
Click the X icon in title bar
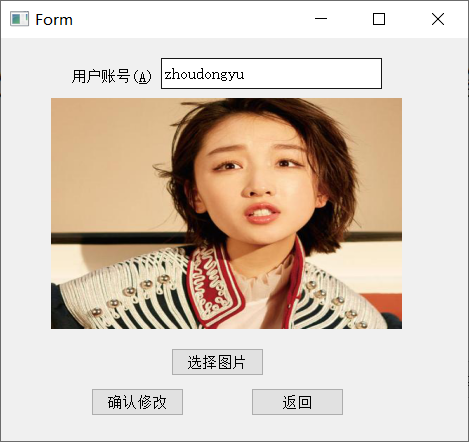coord(438,19)
